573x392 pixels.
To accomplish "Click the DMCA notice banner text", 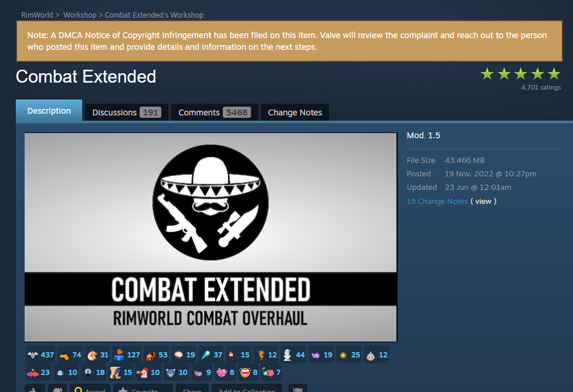I will [x=287, y=41].
